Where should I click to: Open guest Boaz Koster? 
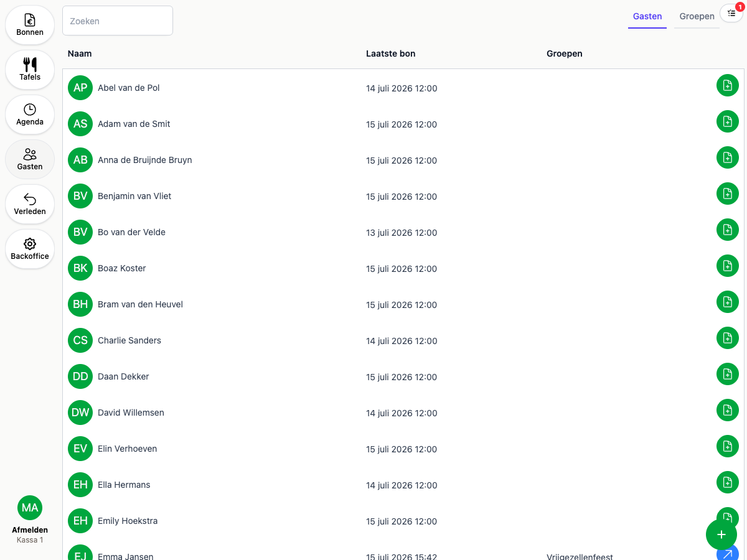[122, 268]
